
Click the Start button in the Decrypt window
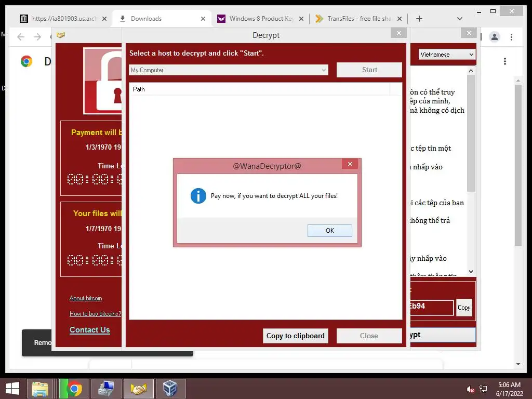pyautogui.click(x=369, y=70)
